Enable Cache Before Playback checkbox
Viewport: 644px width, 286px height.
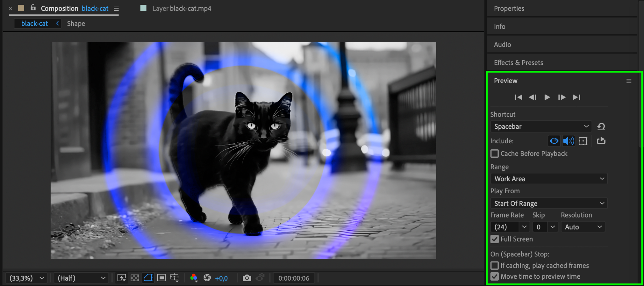(495, 153)
